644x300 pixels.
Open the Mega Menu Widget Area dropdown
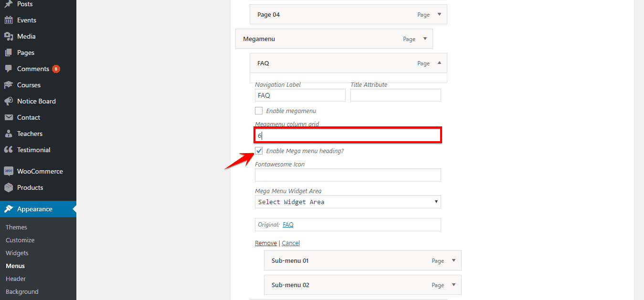pos(348,202)
